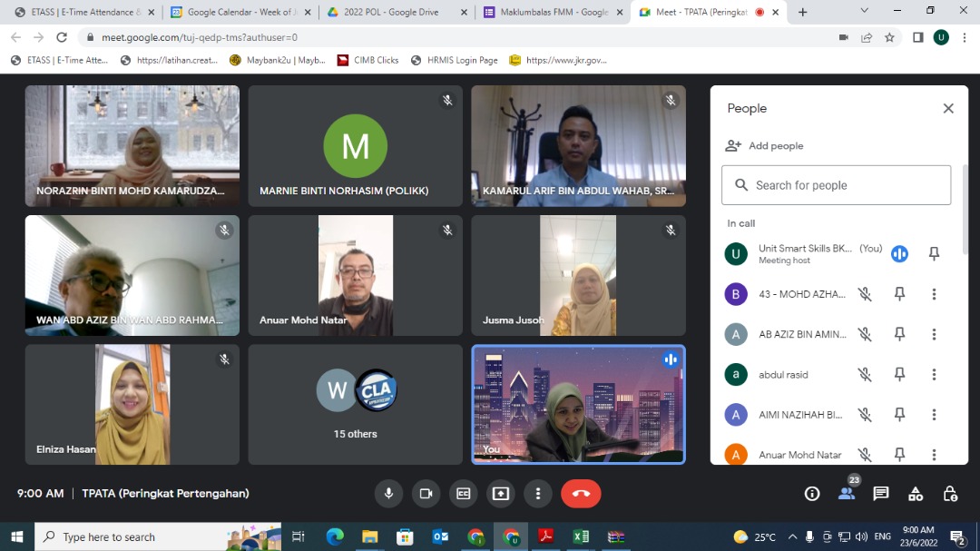Viewport: 980px width, 551px height.
Task: Switch to 2022 POL Google Drive tab
Action: [x=397, y=12]
